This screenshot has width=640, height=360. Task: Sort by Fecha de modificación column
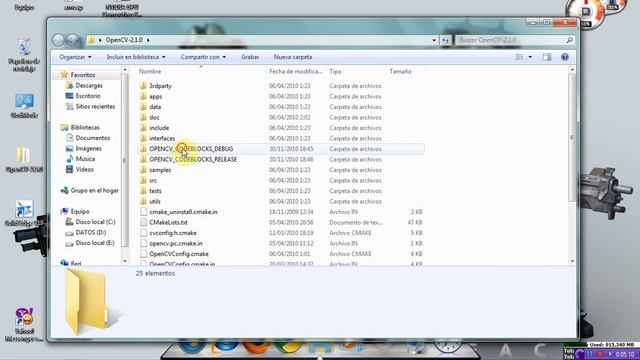tap(296, 71)
